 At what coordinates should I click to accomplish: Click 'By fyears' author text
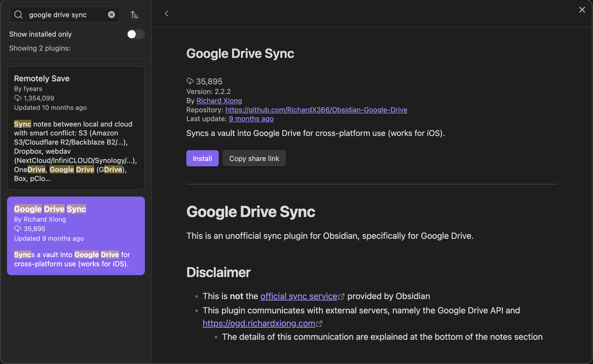coord(28,89)
